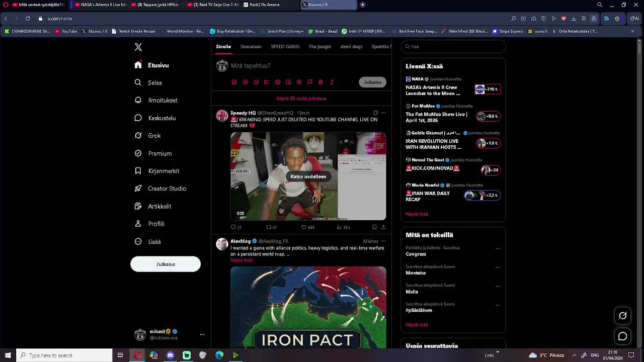Click Näytä lisää under Mitä on tekeillä

point(417,324)
